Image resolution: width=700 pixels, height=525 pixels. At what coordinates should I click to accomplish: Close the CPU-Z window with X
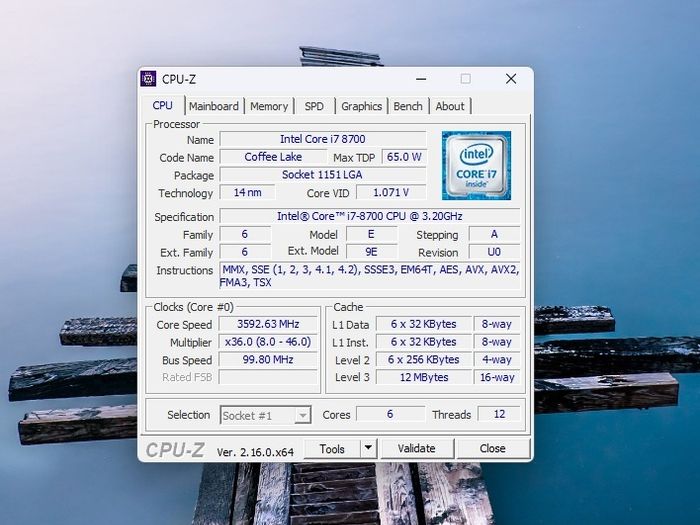pyautogui.click(x=511, y=79)
